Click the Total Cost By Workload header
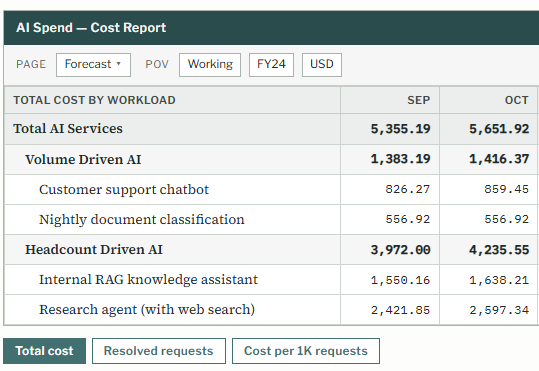Viewport: 539px width, 371px height. pos(172,100)
